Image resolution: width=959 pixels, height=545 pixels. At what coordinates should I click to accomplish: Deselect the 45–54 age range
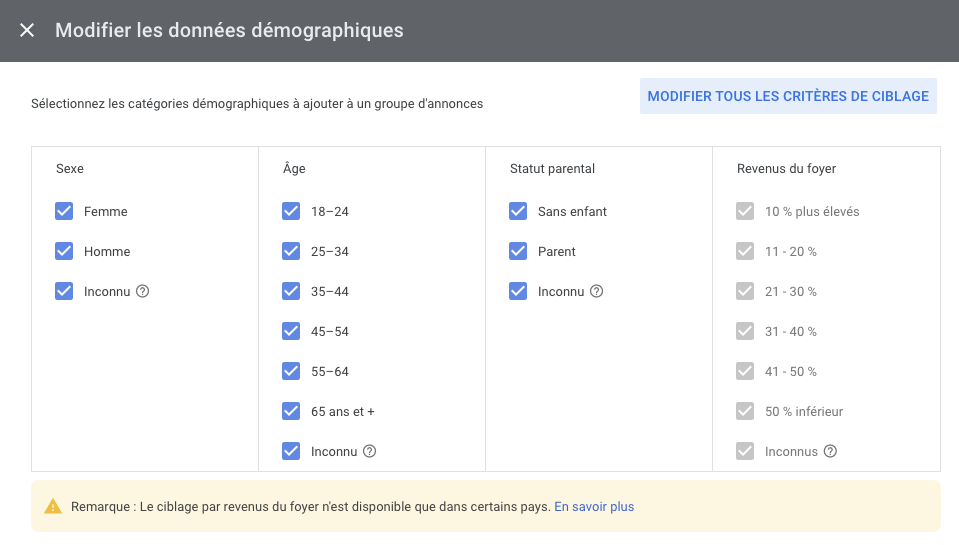(291, 332)
